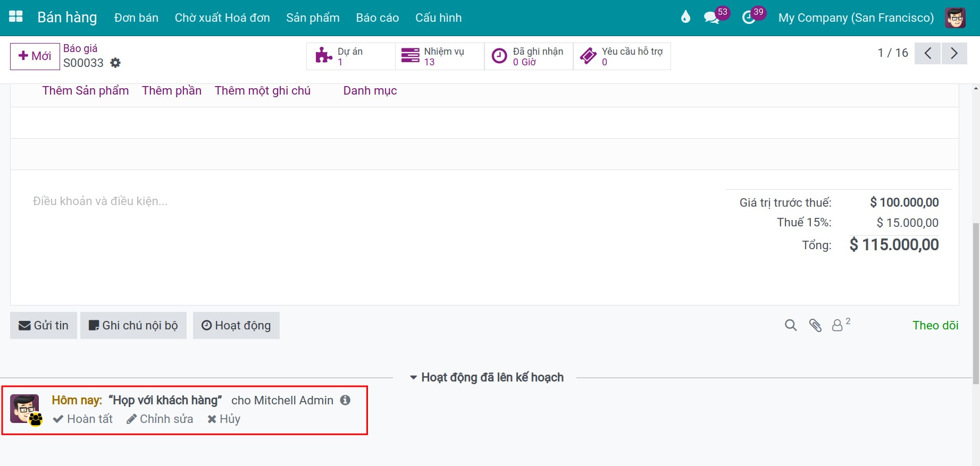The height and width of the screenshot is (466, 980).
Task: Open the Chờ xuất Hoá đơn menu
Action: point(222,18)
